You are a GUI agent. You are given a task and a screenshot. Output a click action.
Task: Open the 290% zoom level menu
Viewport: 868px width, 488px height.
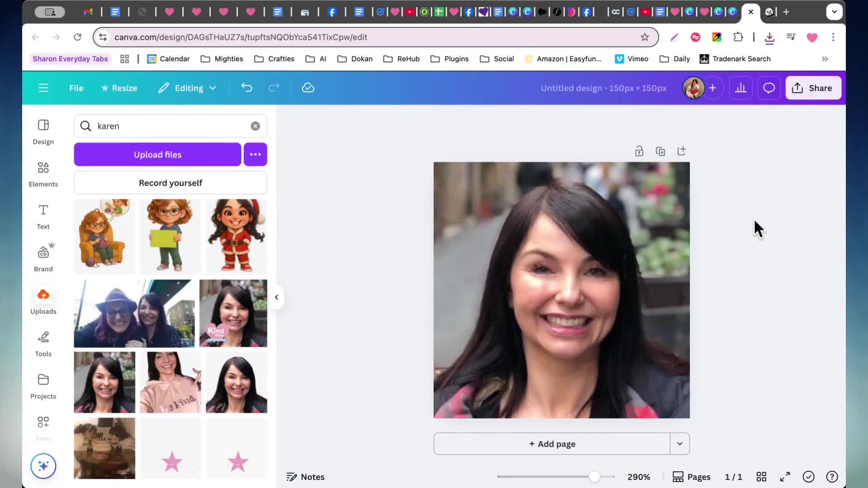(x=638, y=477)
